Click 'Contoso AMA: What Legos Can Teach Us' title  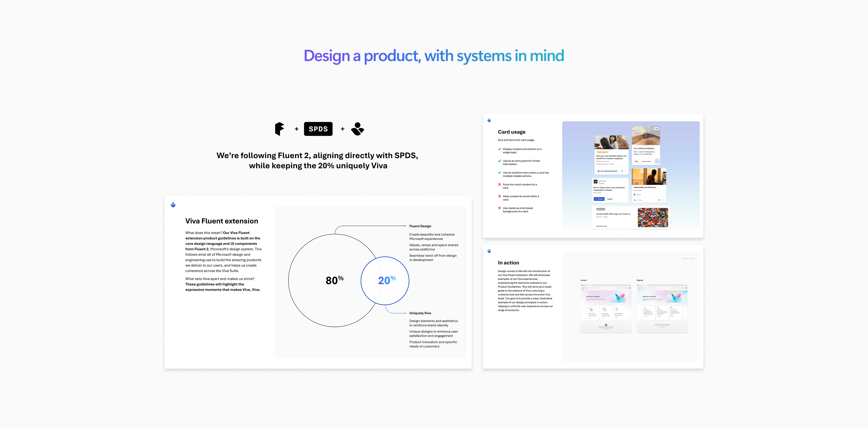pos(613,214)
